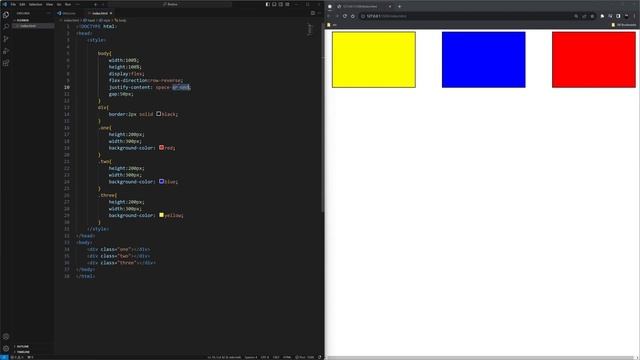
Task: Toggle the bottom panel layout icon
Action: point(274,4)
